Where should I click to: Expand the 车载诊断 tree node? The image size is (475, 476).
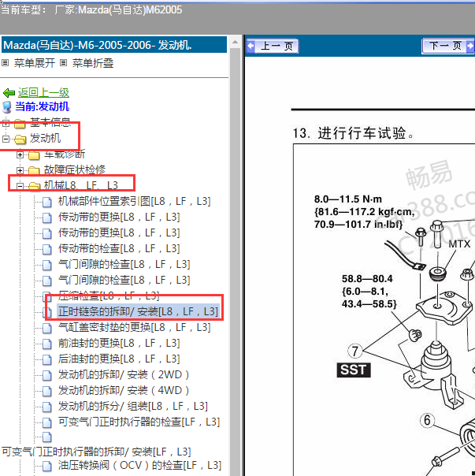(20, 154)
